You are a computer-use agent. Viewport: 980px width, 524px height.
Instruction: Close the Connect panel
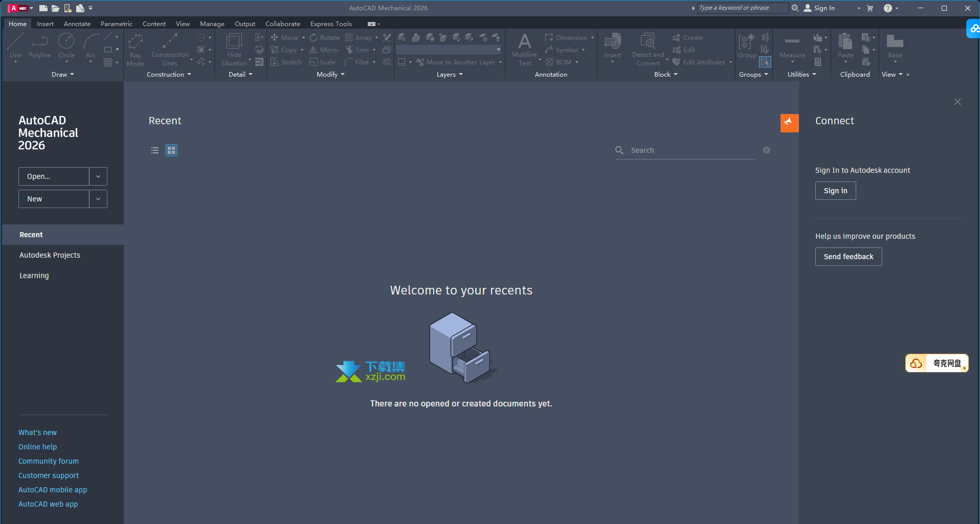pos(957,102)
